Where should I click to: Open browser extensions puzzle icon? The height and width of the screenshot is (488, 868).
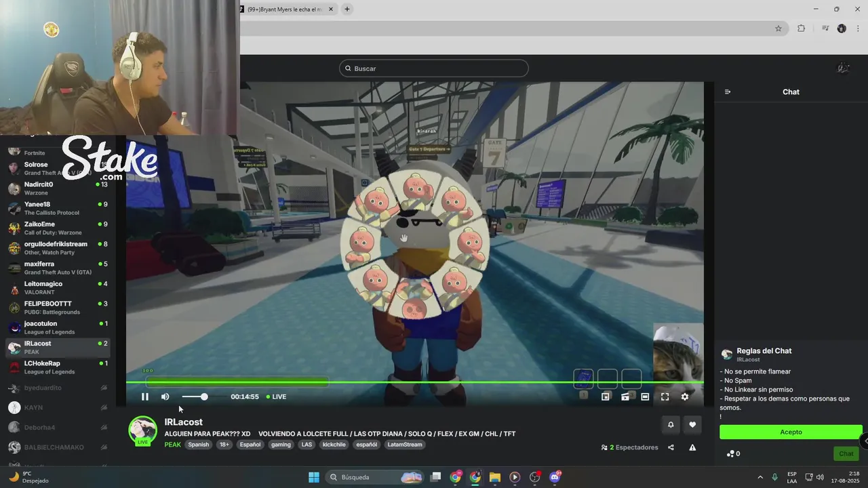[801, 28]
